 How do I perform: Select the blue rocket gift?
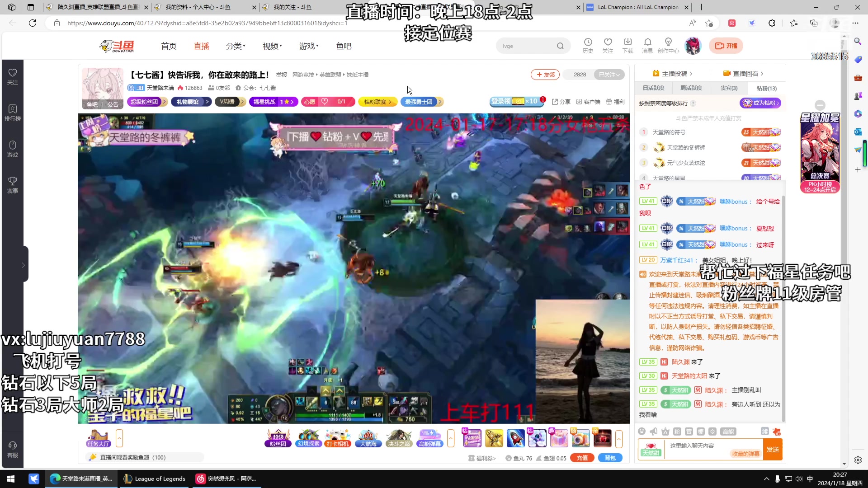[515, 438]
